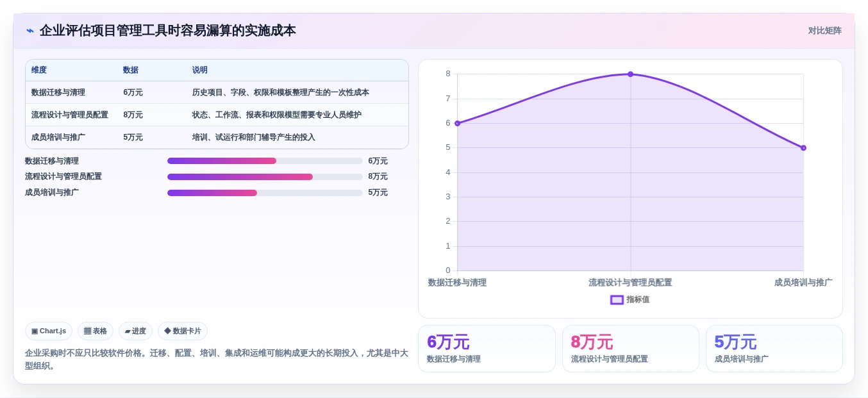Click the 数据迁移与清理 progress row label

pyautogui.click(x=52, y=161)
